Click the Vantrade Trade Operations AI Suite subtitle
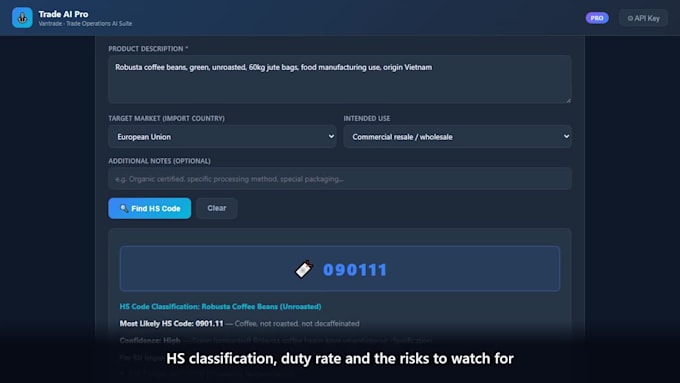Screen dimensions: 680x383 (85, 23)
